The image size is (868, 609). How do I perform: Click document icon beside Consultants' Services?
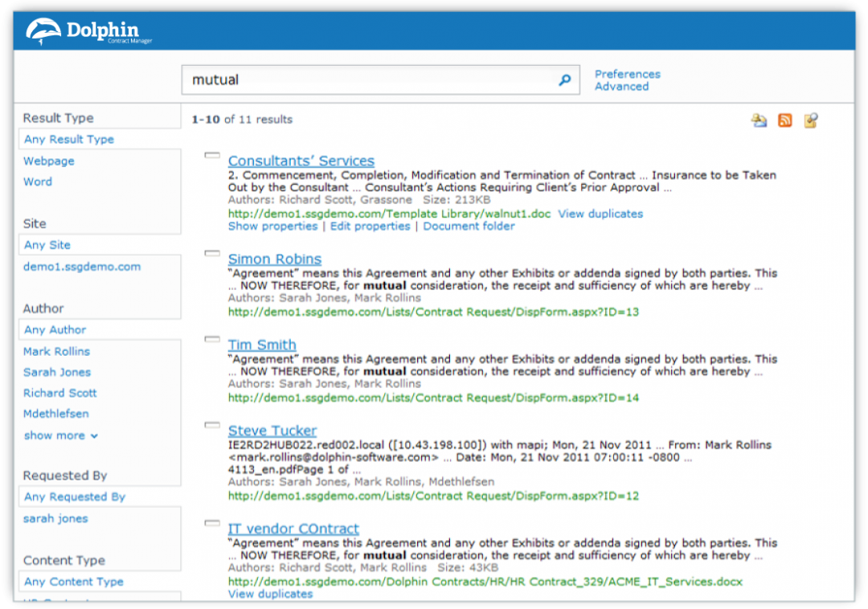point(211,154)
